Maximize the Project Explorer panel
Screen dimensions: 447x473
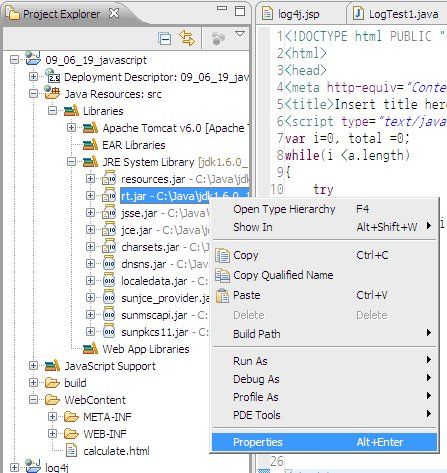pyautogui.click(x=240, y=10)
